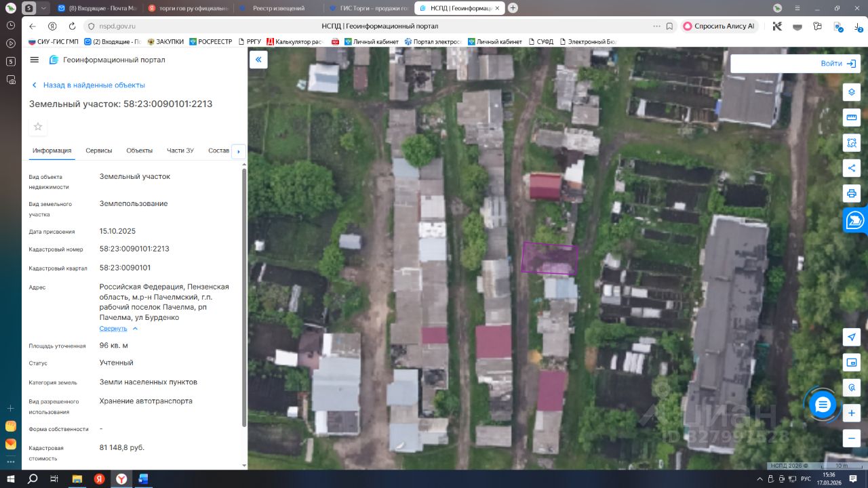This screenshot has width=868, height=488.
Task: Share the map view
Action: 852,168
